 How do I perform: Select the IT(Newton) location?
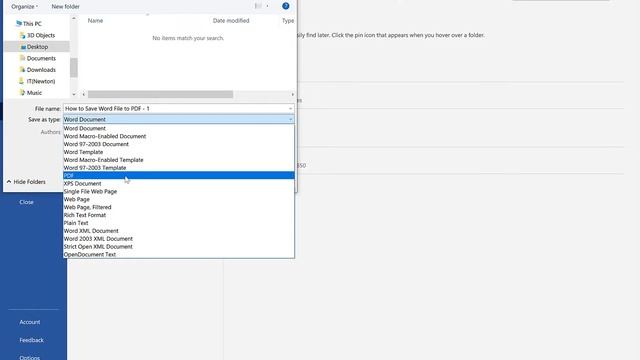tap(41, 81)
